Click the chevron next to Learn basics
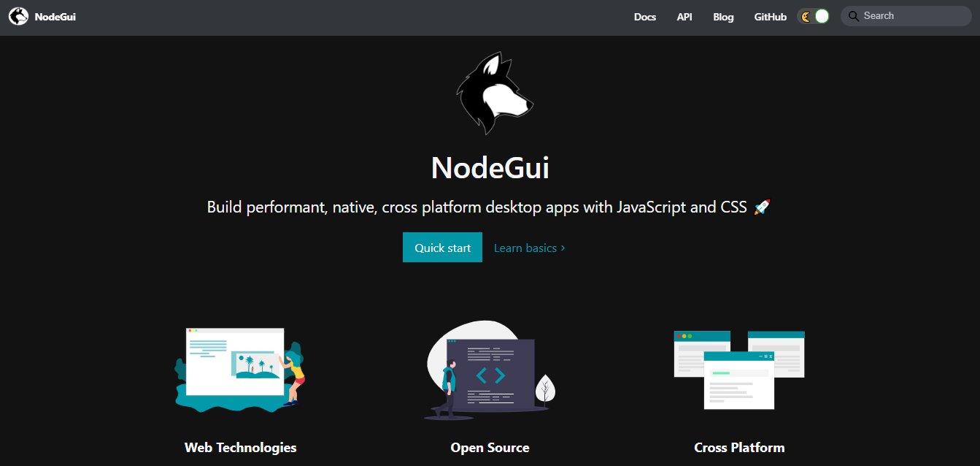 click(x=563, y=248)
